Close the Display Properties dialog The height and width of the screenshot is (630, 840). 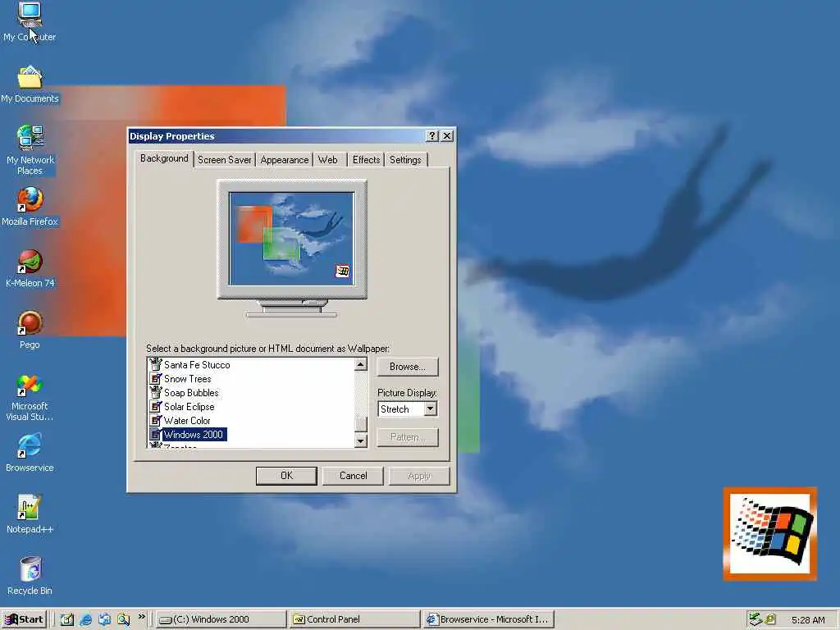coord(447,136)
